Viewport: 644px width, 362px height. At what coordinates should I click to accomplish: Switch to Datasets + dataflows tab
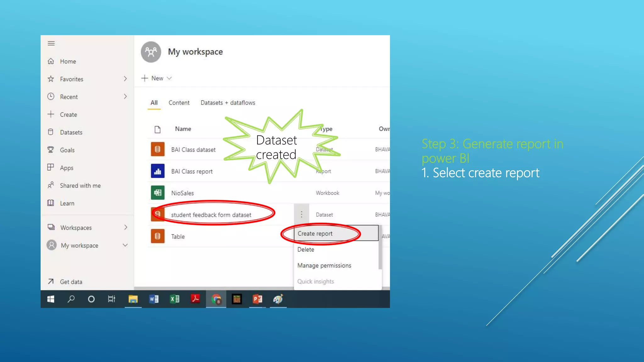pos(228,103)
